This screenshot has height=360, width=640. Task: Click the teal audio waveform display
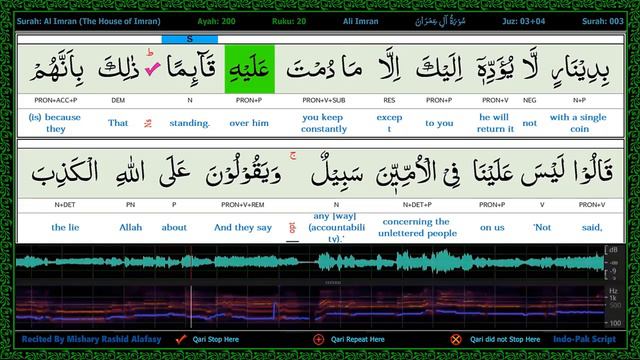[x=310, y=262]
